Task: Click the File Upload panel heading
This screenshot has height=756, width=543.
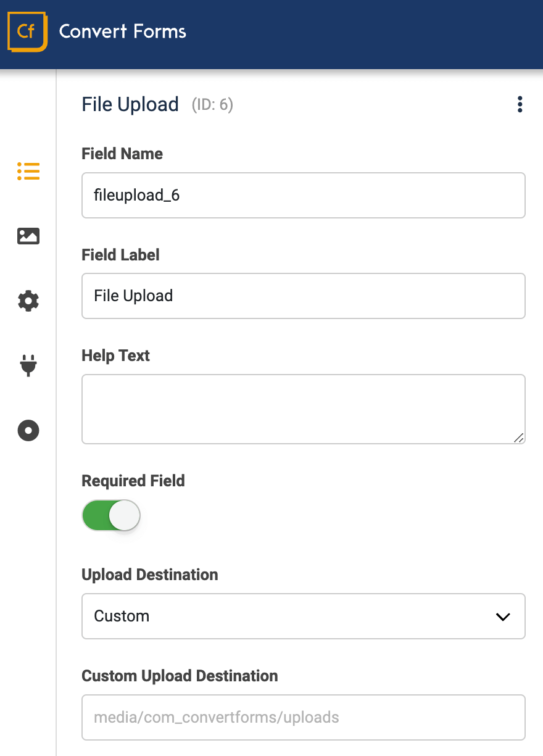Action: point(130,105)
